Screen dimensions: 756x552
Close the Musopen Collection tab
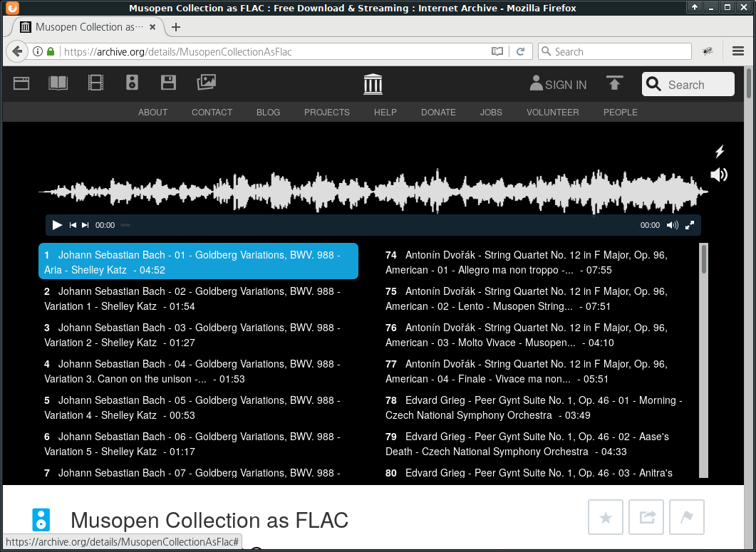[152, 27]
